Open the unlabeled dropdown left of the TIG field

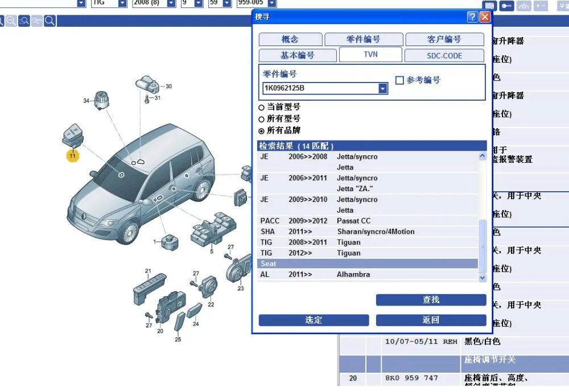coord(81,3)
